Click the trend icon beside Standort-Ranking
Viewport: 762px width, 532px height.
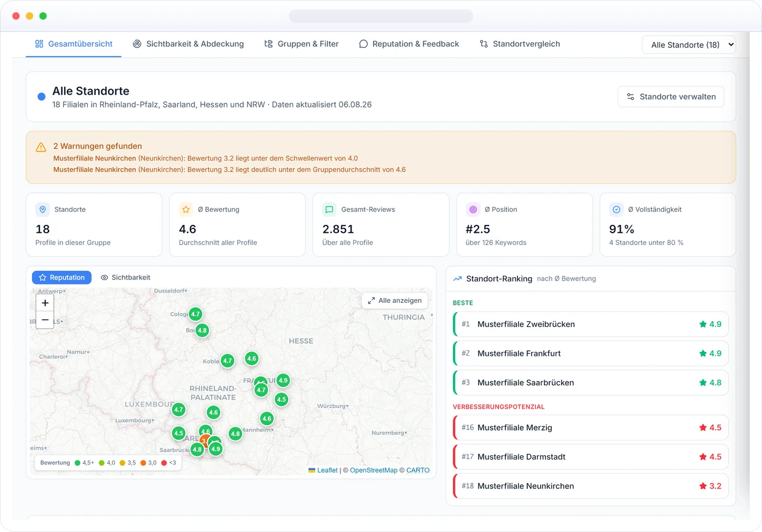(x=457, y=279)
